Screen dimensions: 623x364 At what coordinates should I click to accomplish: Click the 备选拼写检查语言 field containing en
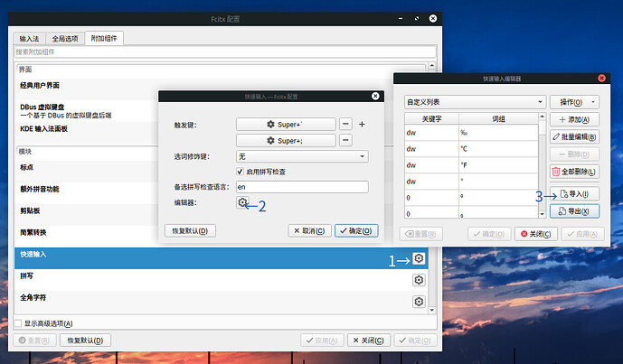coord(302,187)
